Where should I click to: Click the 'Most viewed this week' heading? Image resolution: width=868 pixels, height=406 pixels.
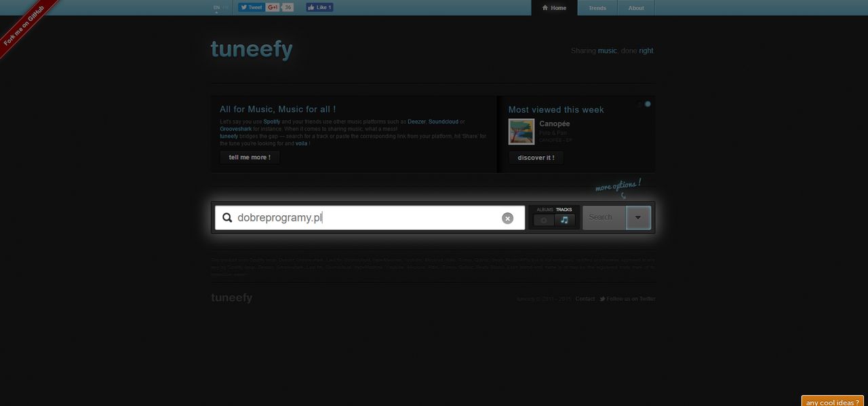[556, 109]
